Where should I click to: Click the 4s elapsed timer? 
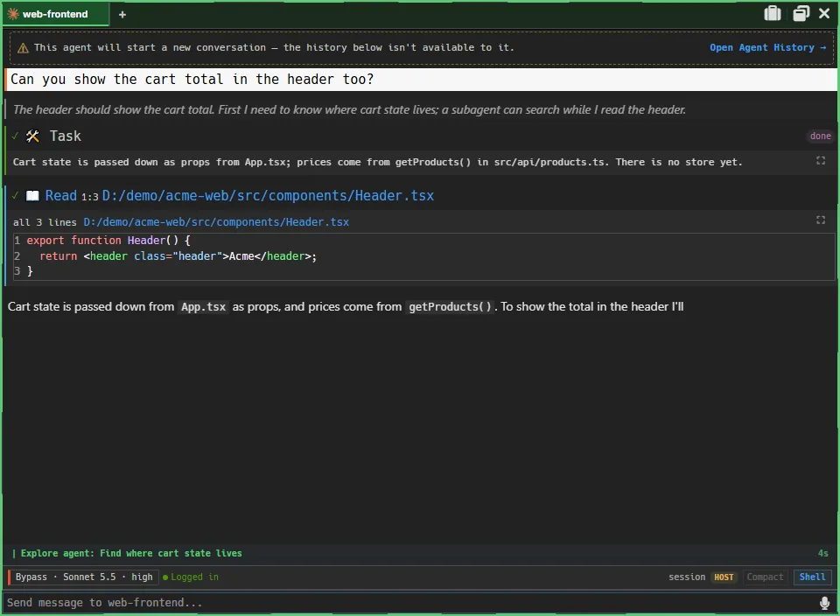pyautogui.click(x=822, y=553)
